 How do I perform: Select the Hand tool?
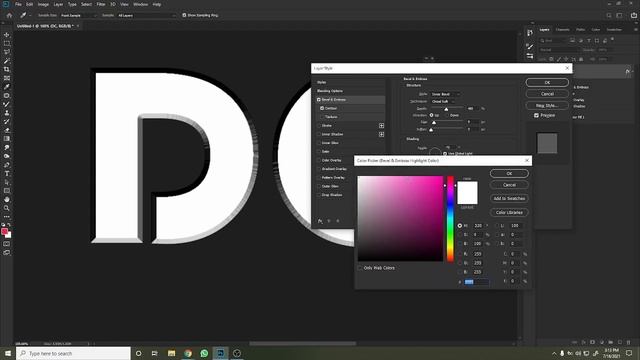tap(7, 200)
